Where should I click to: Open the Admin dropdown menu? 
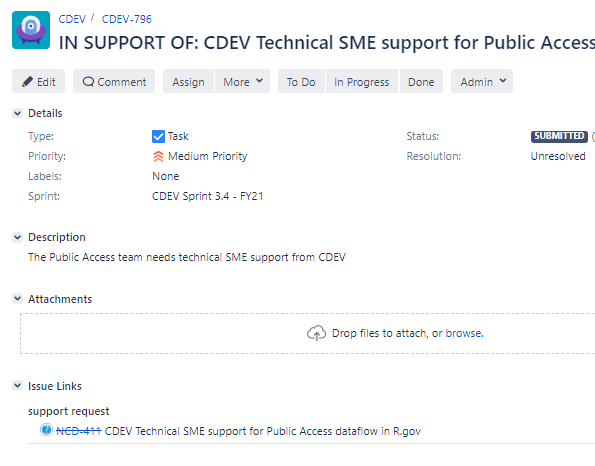point(482,81)
